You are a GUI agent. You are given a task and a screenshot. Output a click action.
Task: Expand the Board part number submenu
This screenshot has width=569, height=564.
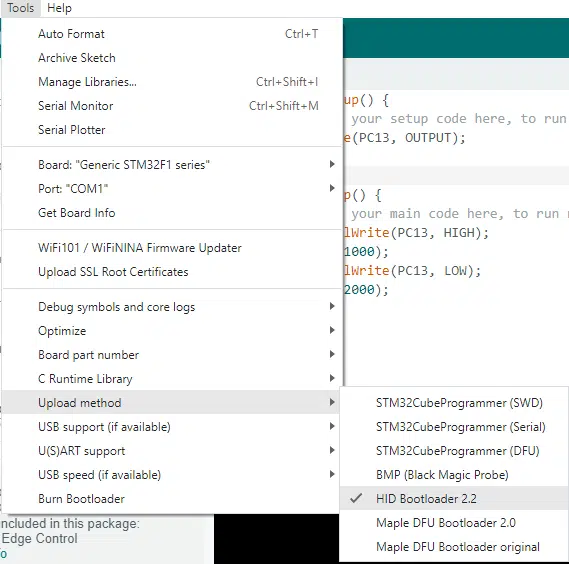(x=172, y=355)
